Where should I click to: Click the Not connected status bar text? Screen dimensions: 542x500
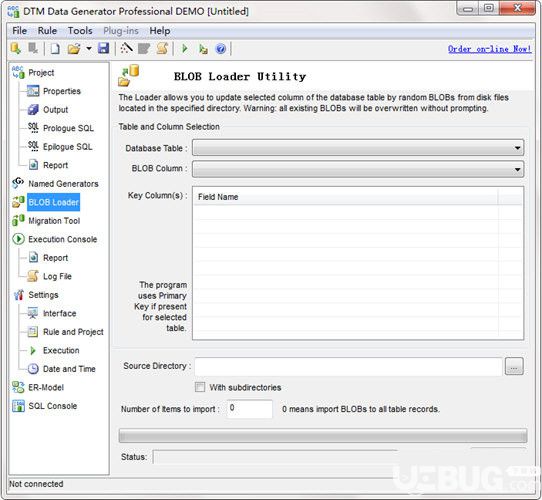[x=36, y=484]
